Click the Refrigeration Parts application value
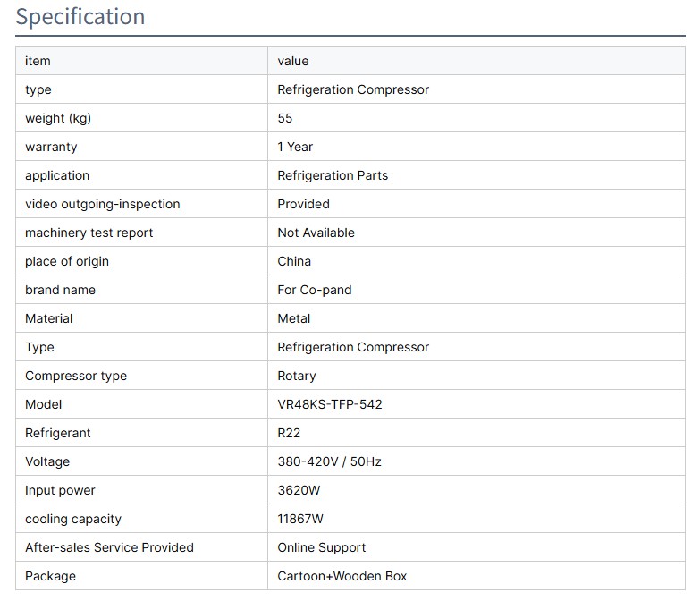This screenshot has width=700, height=601. pos(333,175)
